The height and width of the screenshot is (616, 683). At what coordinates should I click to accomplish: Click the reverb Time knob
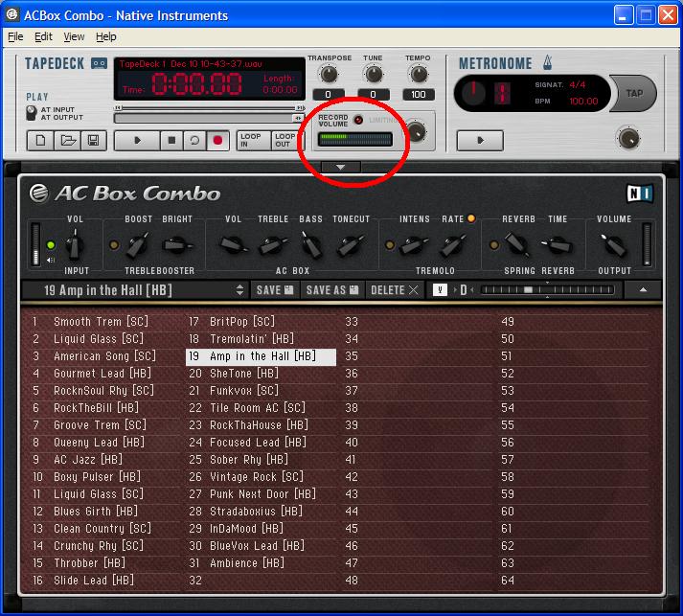click(x=558, y=245)
